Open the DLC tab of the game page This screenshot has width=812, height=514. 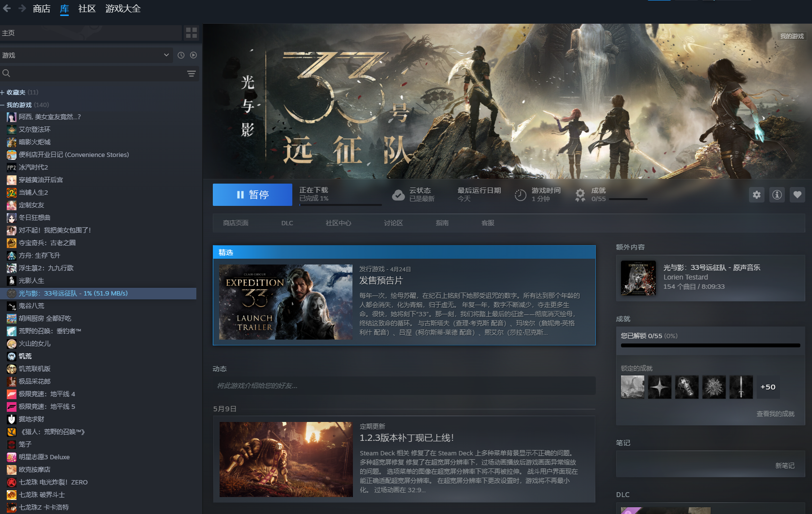coord(287,223)
